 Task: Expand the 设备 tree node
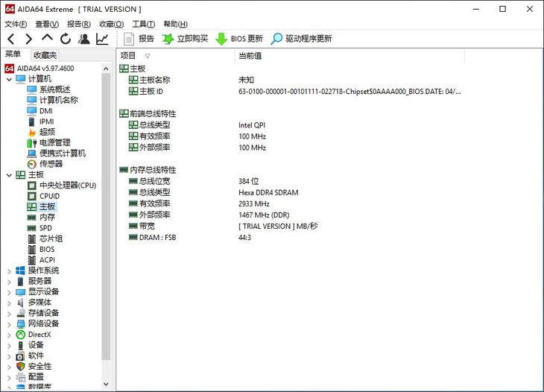(10, 346)
